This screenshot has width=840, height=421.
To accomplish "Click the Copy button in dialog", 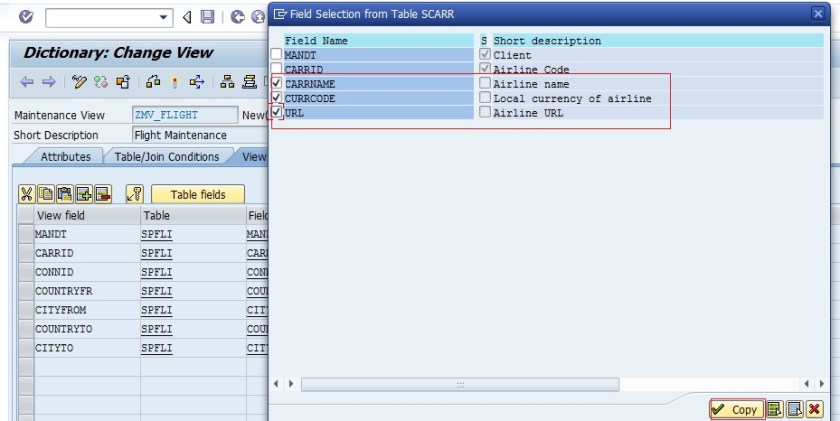I will (x=736, y=410).
